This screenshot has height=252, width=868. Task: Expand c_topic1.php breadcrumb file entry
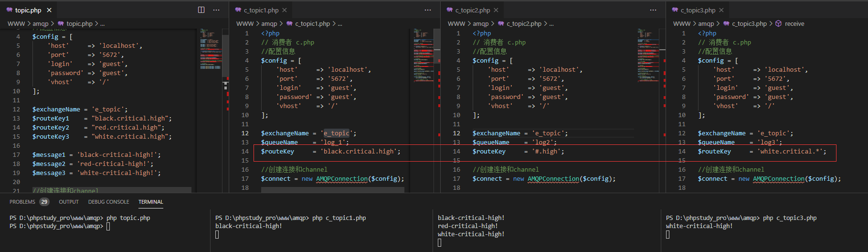click(x=312, y=23)
